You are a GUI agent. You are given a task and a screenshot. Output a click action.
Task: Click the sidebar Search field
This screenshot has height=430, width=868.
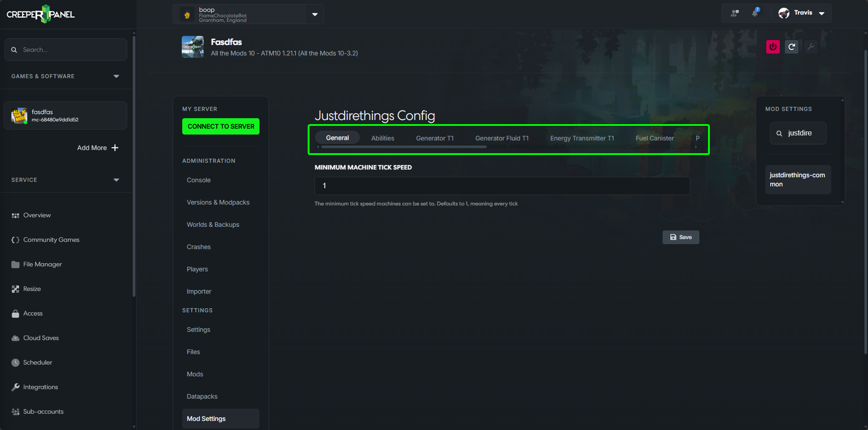click(x=66, y=50)
